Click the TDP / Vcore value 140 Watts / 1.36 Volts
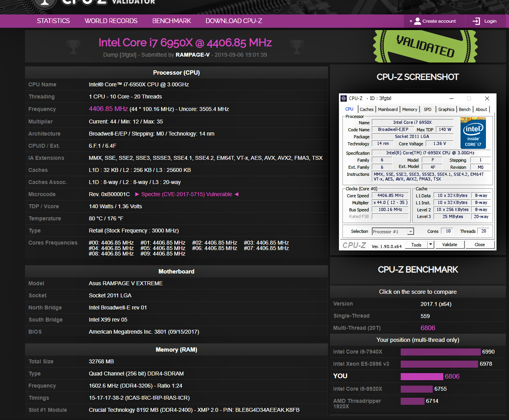509x420 pixels. click(x=115, y=206)
